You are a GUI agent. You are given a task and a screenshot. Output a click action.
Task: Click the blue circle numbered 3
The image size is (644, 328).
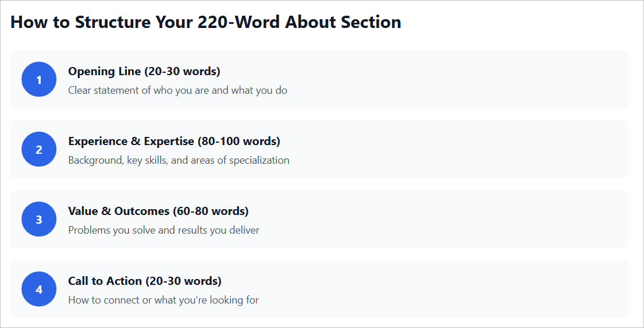tap(39, 219)
